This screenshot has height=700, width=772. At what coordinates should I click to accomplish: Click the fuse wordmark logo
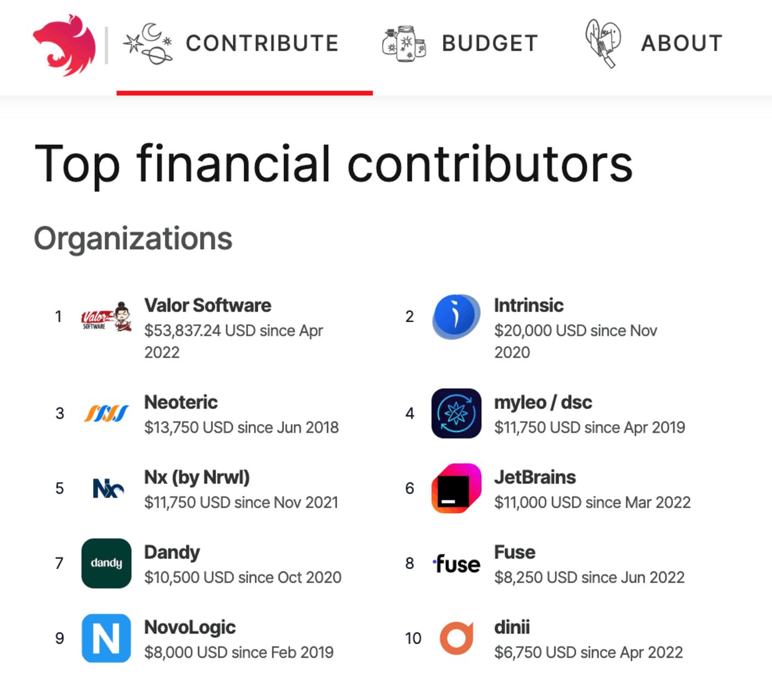point(457,564)
